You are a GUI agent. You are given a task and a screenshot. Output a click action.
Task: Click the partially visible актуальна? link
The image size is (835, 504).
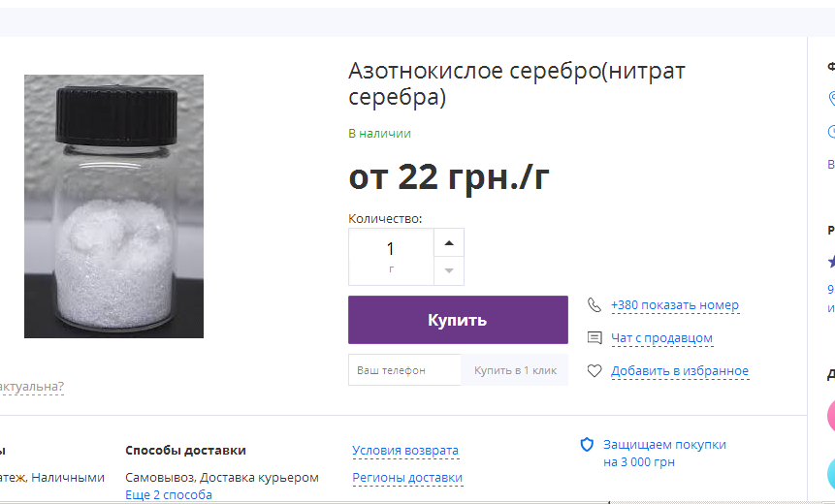click(31, 387)
